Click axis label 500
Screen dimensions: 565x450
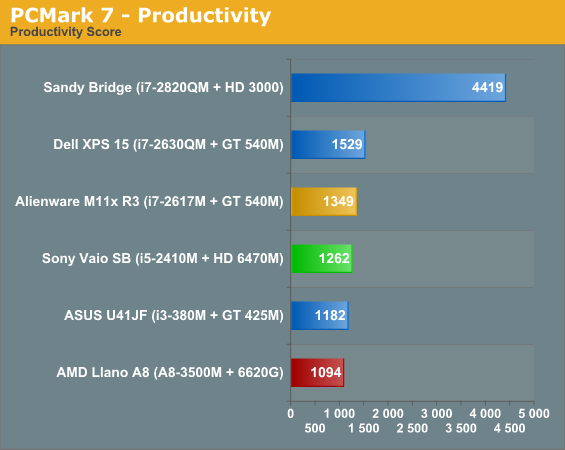point(315,428)
